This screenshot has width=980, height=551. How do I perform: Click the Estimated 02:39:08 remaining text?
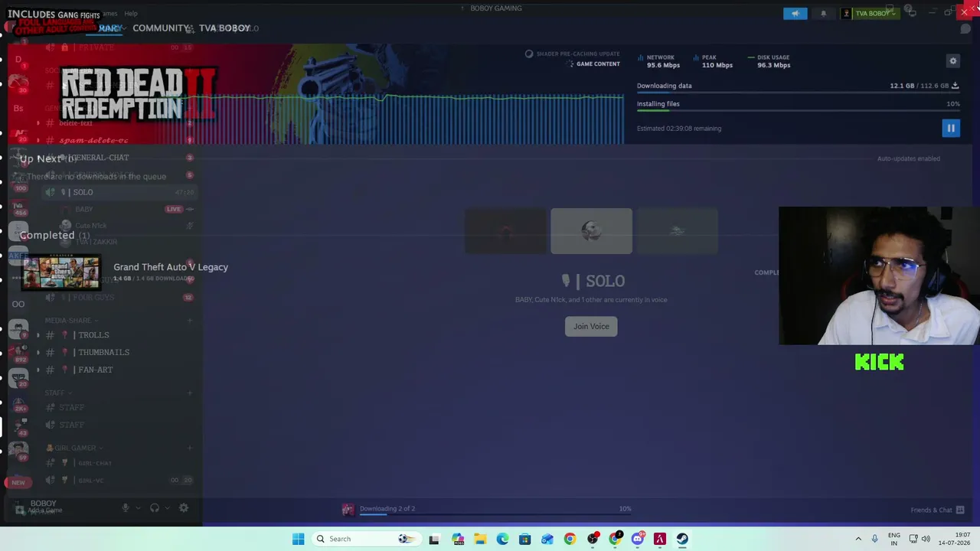pos(679,129)
